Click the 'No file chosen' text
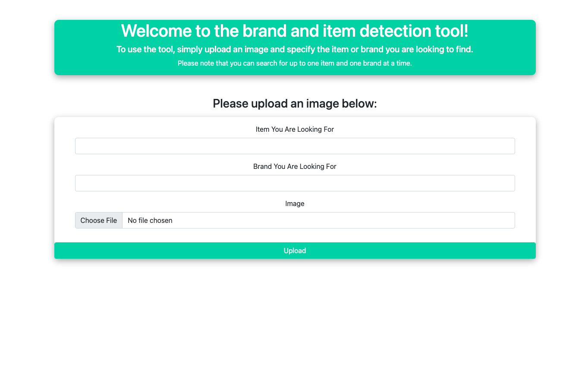Image resolution: width=588 pixels, height=365 pixels. (x=150, y=220)
